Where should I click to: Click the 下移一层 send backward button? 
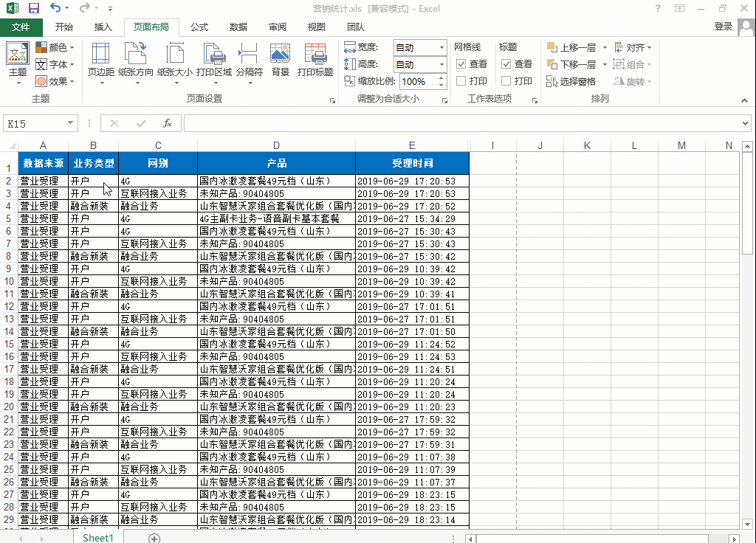[x=572, y=65]
